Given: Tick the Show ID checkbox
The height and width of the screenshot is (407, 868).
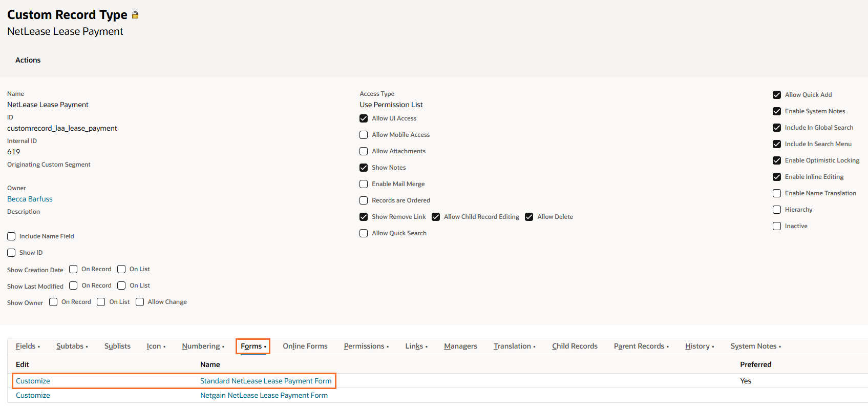Looking at the screenshot, I should 11,253.
